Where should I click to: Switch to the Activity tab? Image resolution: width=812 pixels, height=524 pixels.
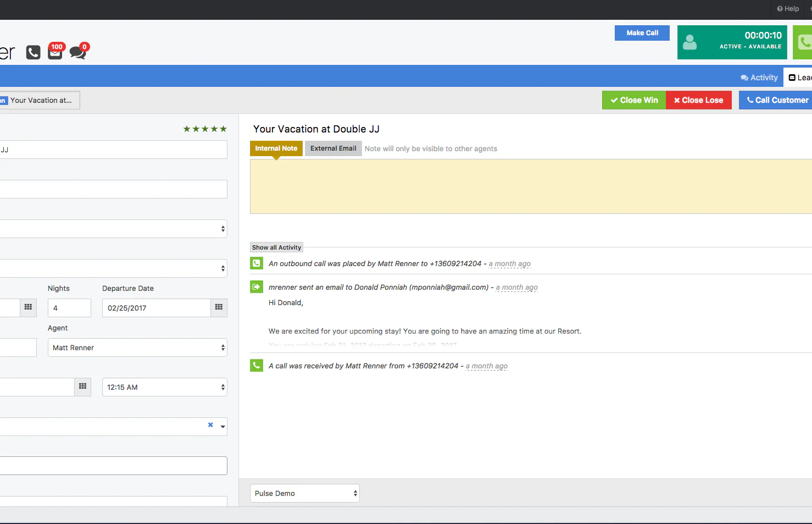pyautogui.click(x=759, y=78)
